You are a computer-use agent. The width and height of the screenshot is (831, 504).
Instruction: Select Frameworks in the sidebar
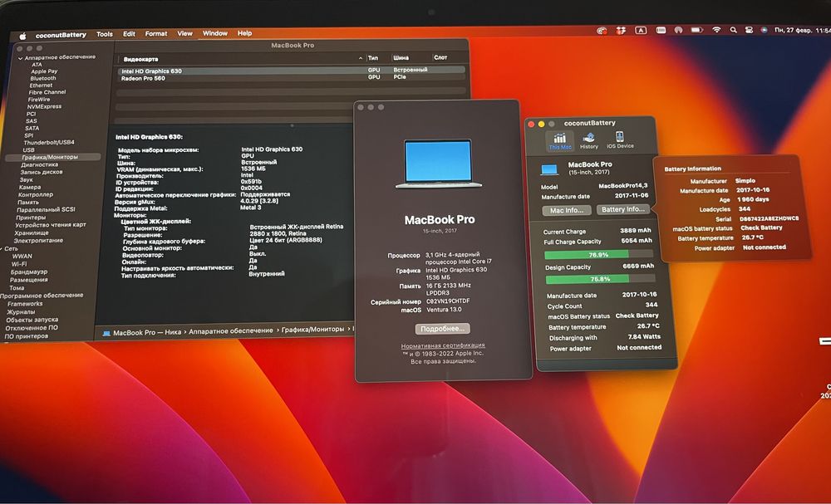[25, 304]
